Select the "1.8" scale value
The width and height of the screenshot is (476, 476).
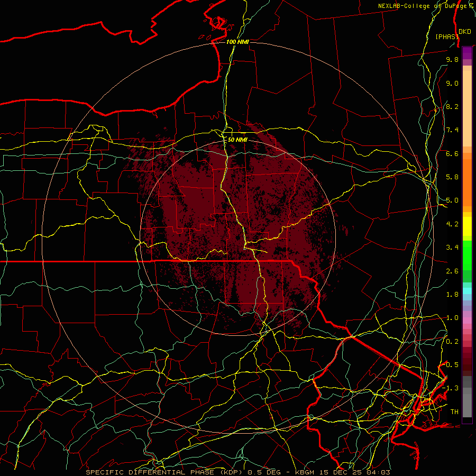click(452, 295)
